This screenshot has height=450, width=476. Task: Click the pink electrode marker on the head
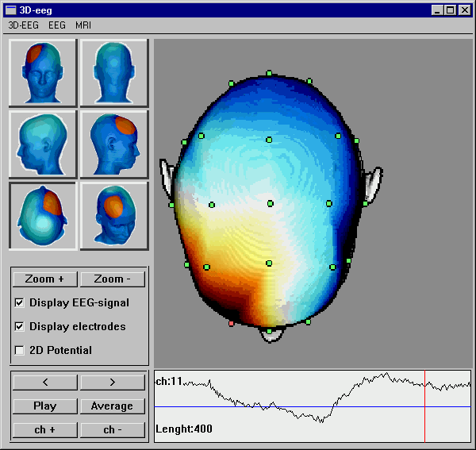(232, 324)
